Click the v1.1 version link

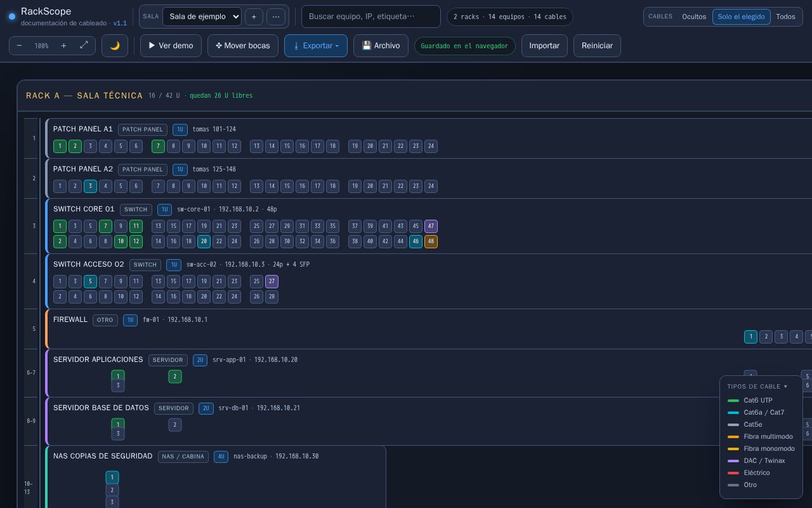[120, 23]
